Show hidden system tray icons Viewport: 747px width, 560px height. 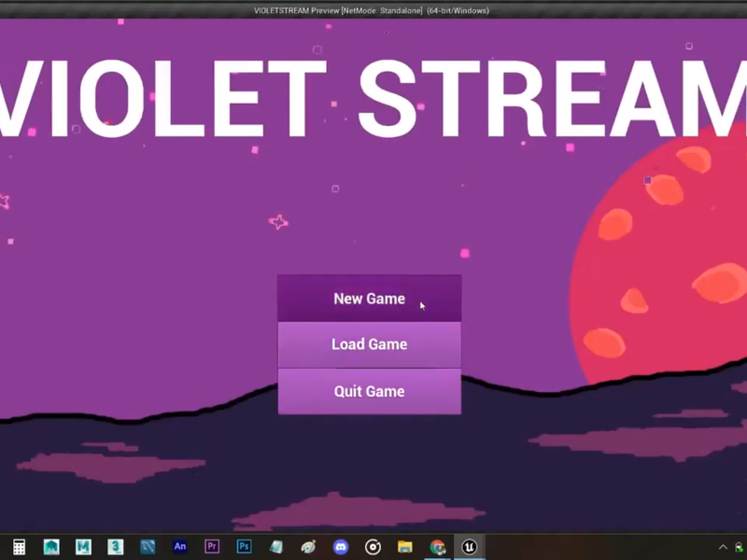[x=723, y=547]
